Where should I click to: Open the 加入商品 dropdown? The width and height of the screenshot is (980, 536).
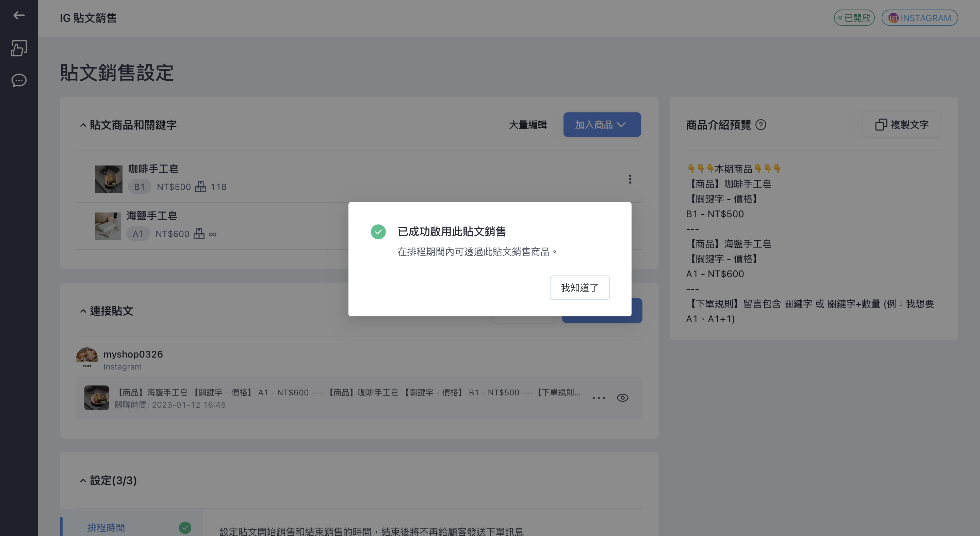[602, 125]
